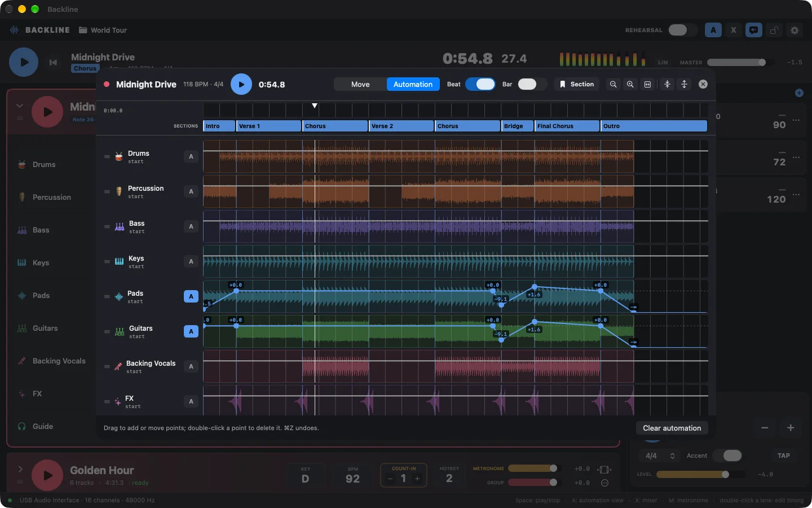Open settings via the gear icon
Screen dimensions: 812x508
(x=795, y=30)
